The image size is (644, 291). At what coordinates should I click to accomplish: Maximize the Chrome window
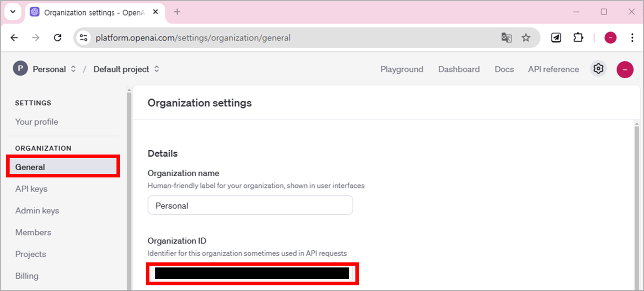[x=604, y=12]
